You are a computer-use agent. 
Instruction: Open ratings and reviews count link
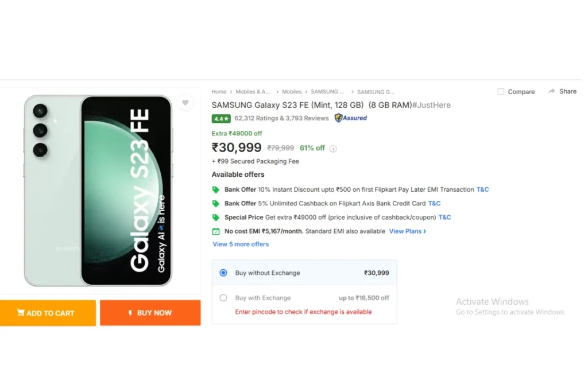[x=281, y=118]
